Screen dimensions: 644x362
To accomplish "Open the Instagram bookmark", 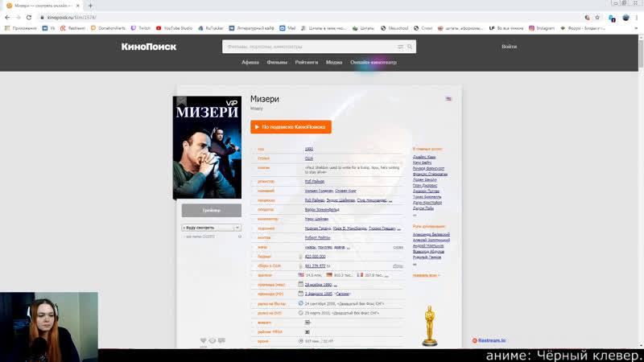I will [x=542, y=28].
